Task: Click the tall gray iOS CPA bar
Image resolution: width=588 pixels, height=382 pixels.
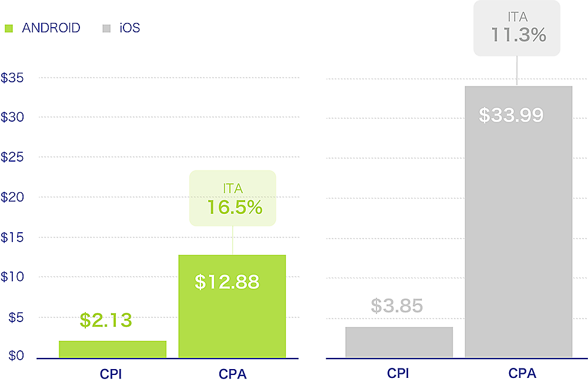Action: pos(518,235)
